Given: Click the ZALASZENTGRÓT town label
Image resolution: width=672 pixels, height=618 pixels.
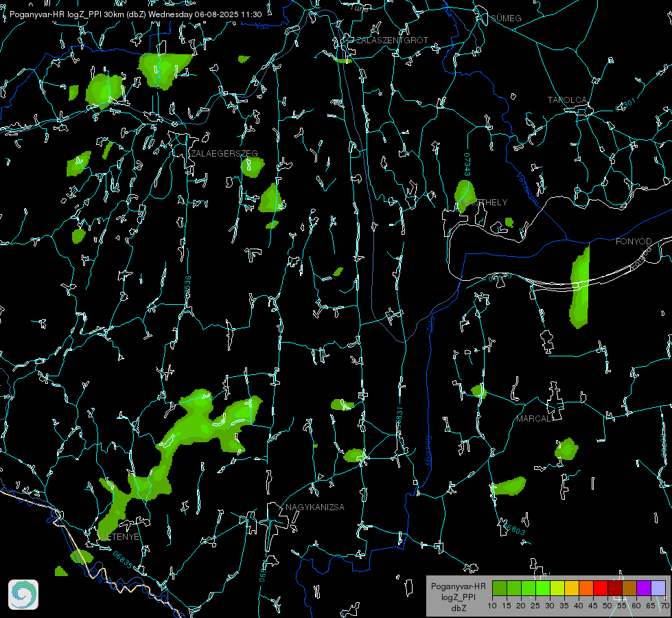Looking at the screenshot, I should click(x=393, y=40).
